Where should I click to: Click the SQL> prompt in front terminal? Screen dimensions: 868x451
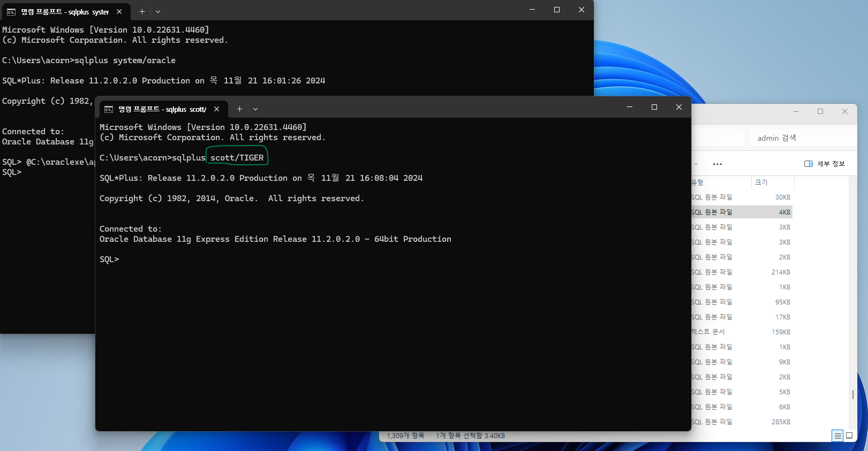(109, 259)
